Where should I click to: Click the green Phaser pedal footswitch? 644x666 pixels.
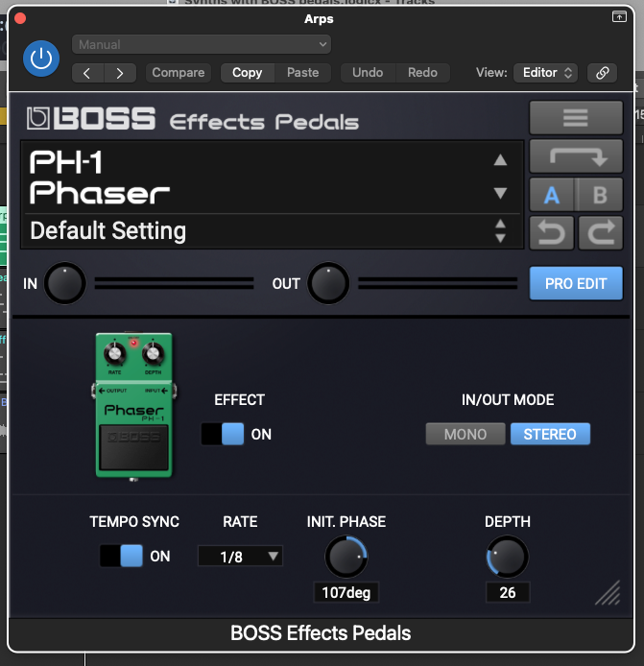click(133, 447)
